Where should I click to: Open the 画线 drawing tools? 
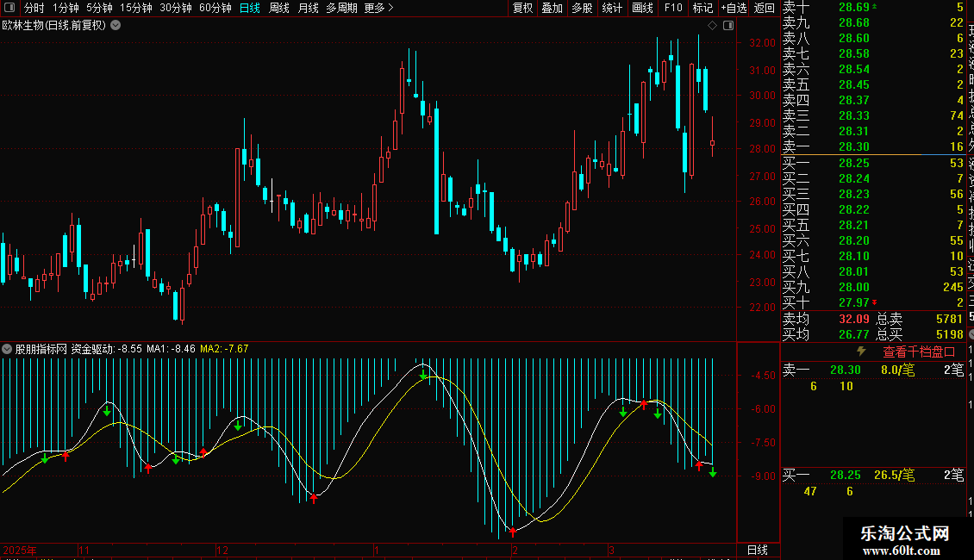[642, 8]
